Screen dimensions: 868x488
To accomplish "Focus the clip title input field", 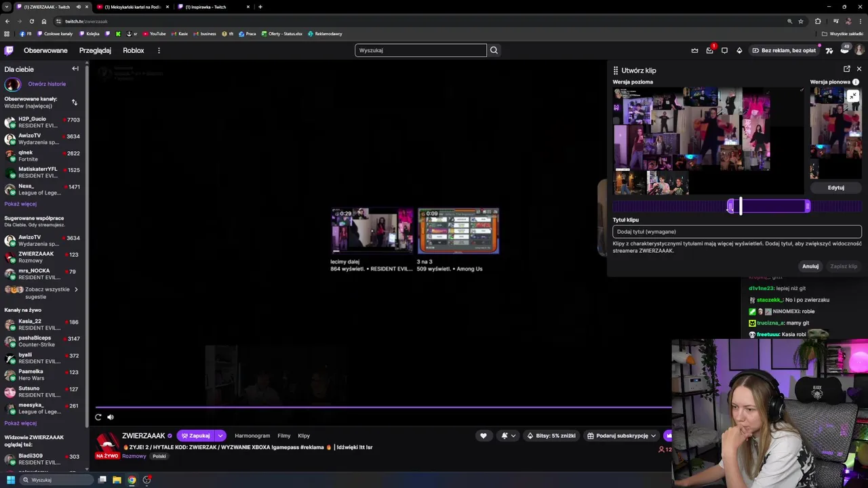I will [x=737, y=232].
